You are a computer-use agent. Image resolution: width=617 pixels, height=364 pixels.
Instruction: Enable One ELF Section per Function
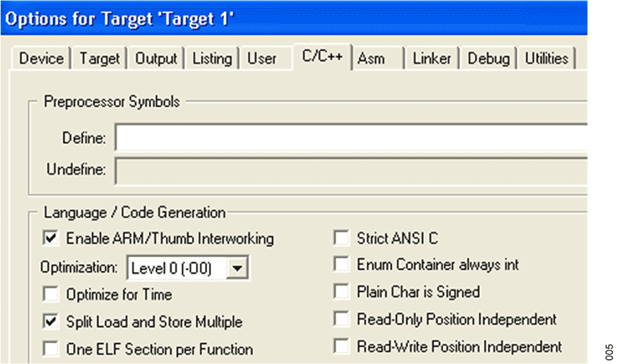pos(50,348)
